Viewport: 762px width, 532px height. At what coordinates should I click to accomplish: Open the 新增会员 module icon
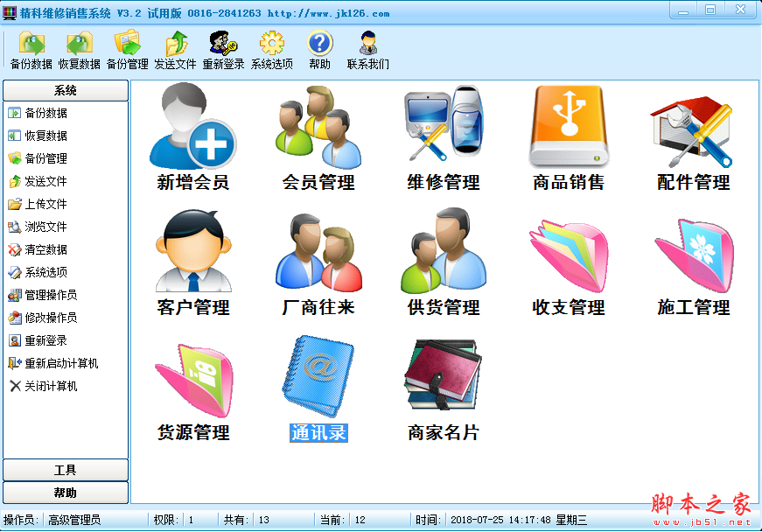pyautogui.click(x=193, y=136)
